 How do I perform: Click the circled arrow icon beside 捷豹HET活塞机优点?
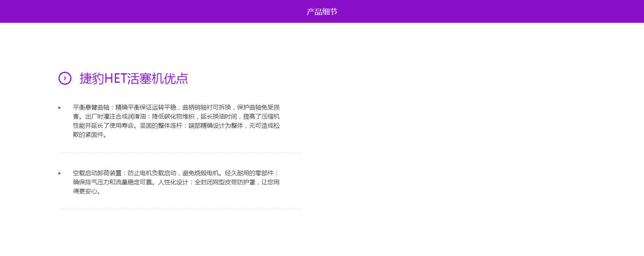coord(65,78)
